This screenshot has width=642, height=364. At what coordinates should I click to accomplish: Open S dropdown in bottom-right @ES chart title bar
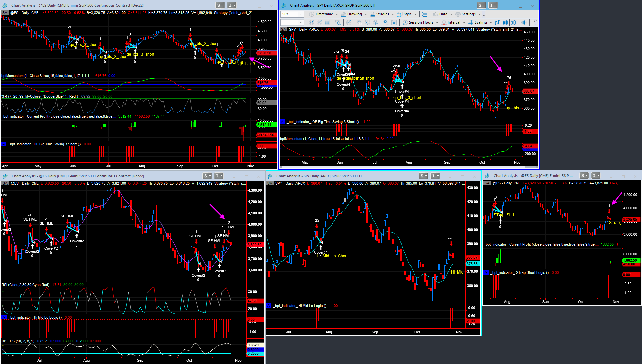pos(584,176)
